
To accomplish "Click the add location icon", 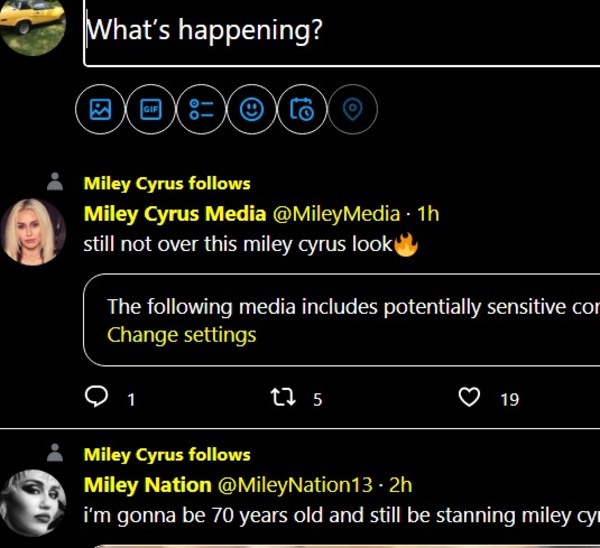I will (x=352, y=111).
